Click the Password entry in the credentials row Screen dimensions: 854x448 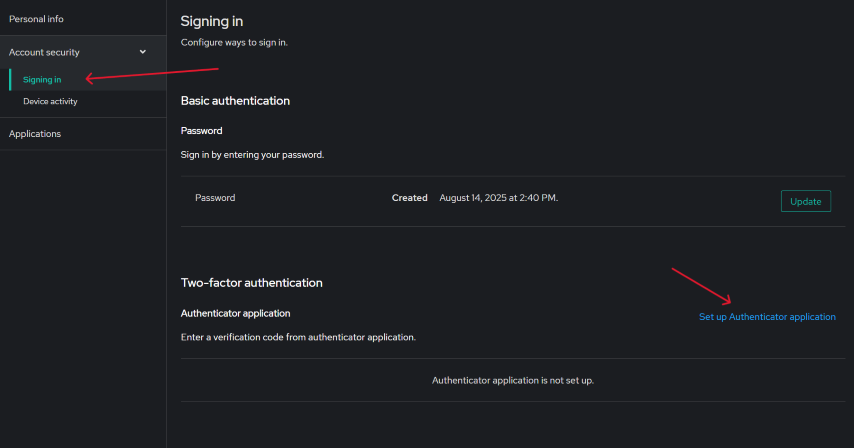coord(215,198)
